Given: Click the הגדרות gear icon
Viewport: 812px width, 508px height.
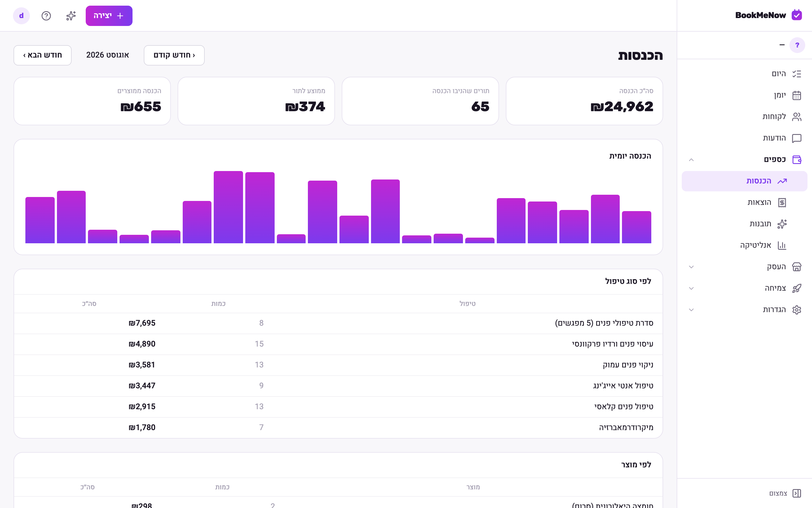Looking at the screenshot, I should (796, 310).
